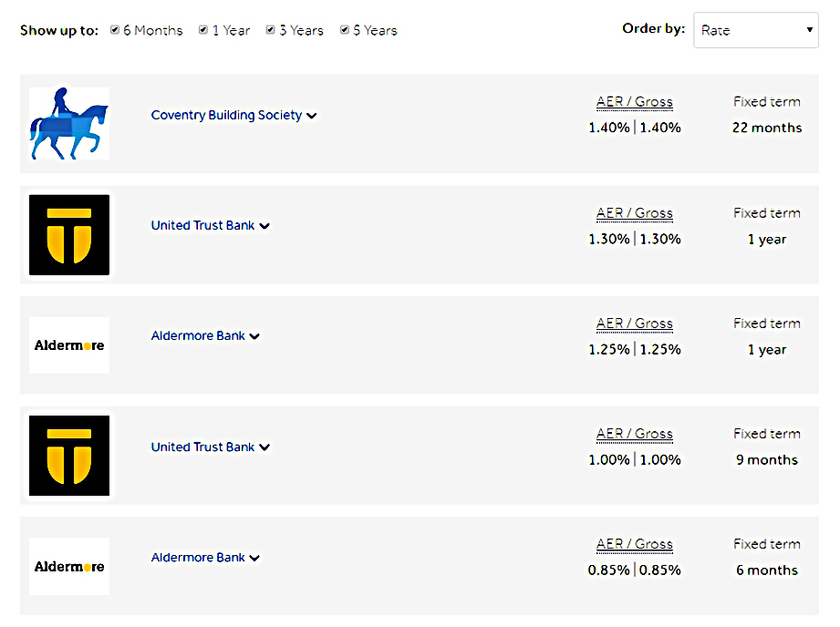Viewport: 840px width, 627px height.
Task: Open the Order by Rate dropdown
Action: [756, 30]
